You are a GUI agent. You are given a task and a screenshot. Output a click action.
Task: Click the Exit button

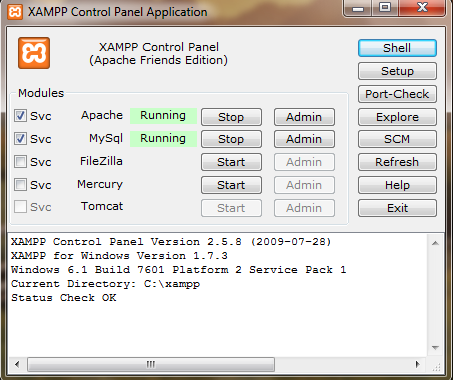pos(397,208)
